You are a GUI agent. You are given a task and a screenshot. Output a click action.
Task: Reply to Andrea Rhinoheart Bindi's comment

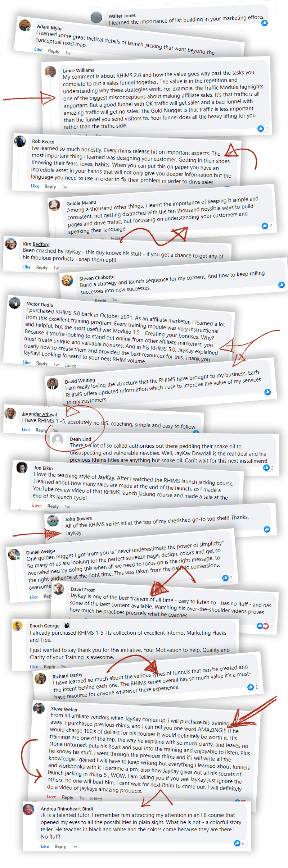tap(60, 846)
